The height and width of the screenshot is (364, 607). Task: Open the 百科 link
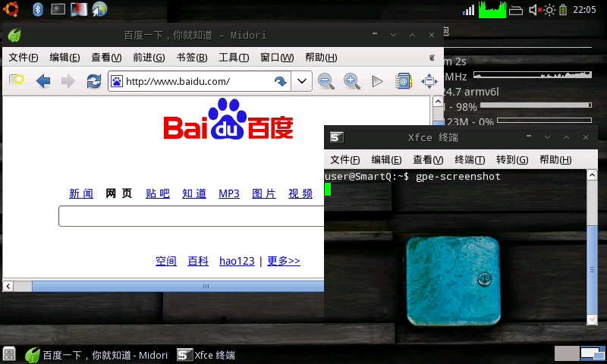tap(198, 261)
